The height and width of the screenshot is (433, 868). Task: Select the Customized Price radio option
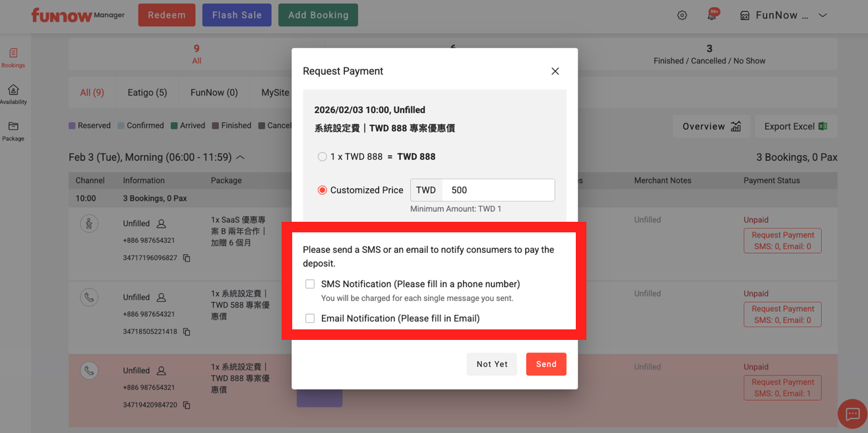point(322,190)
